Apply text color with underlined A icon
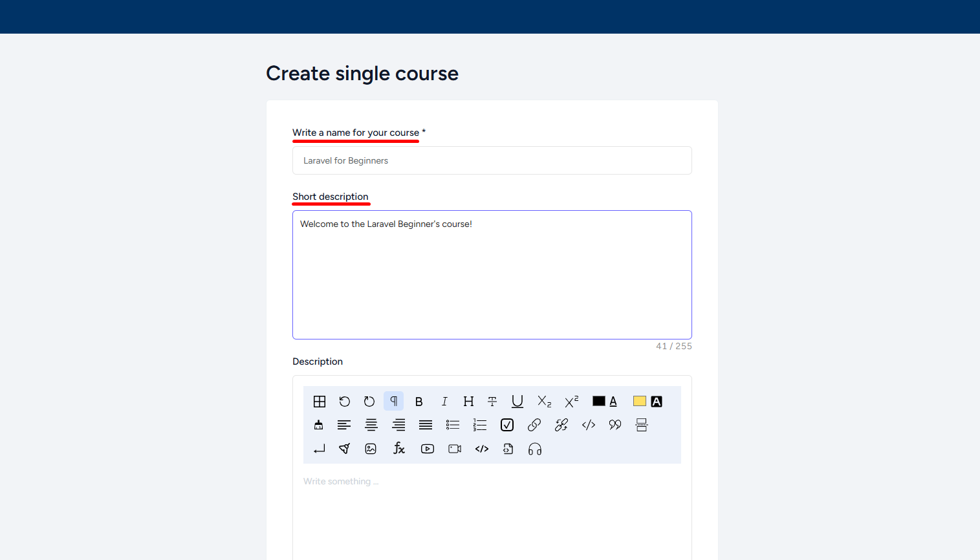 (x=613, y=402)
